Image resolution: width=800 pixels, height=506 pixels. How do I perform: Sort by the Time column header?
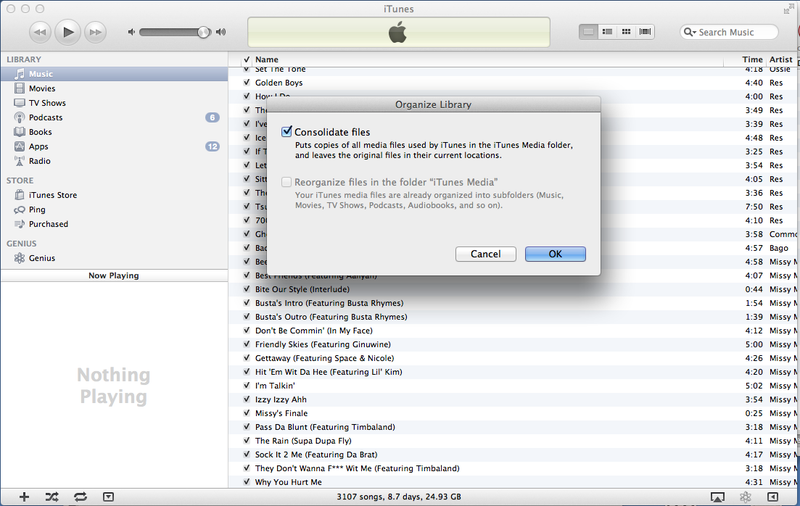[752, 60]
